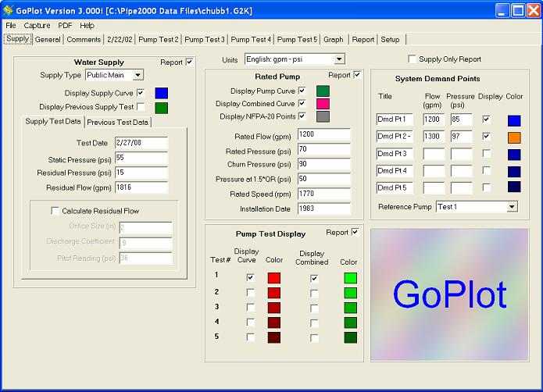This screenshot has height=392, width=543.
Task: Switch to the Pump Test 2 tab
Action: [159, 40]
